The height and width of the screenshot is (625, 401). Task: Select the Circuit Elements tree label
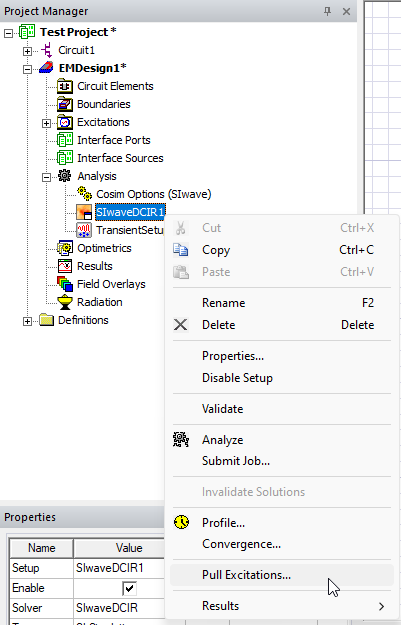(115, 86)
